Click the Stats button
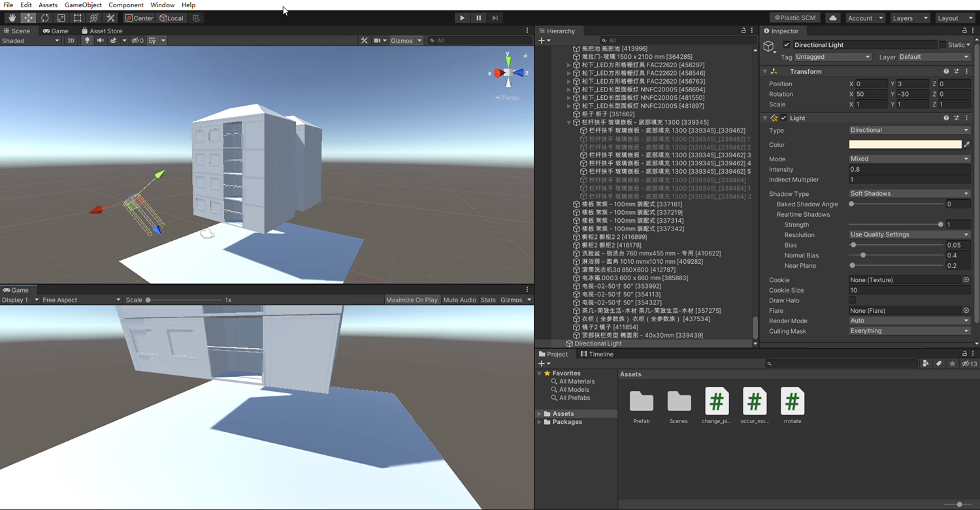Image resolution: width=980 pixels, height=510 pixels. coord(488,300)
